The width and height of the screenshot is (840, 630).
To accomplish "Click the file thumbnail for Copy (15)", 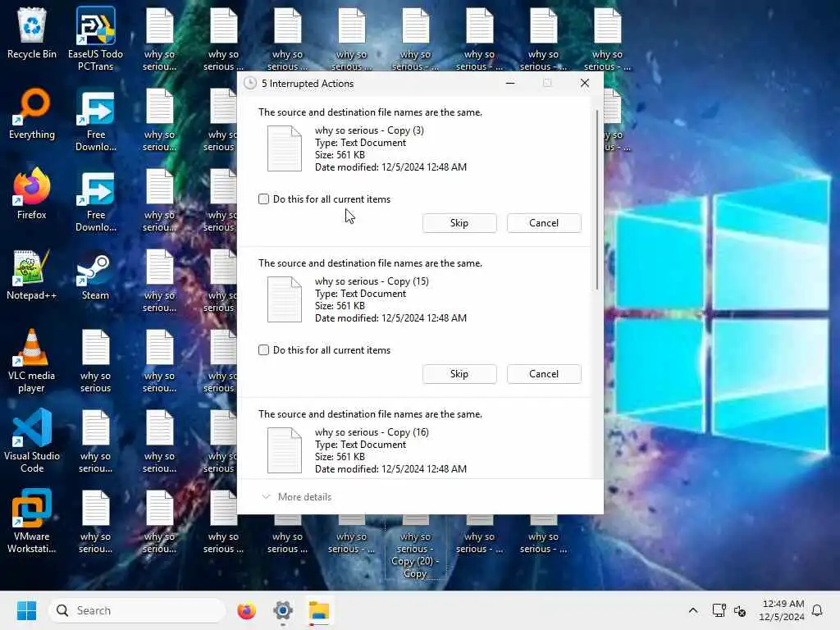I will coord(285,299).
